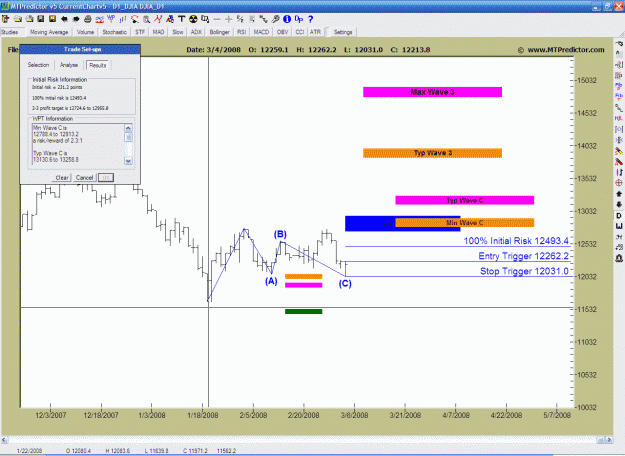Click the Max Wave 3 magenta bar

click(x=432, y=92)
